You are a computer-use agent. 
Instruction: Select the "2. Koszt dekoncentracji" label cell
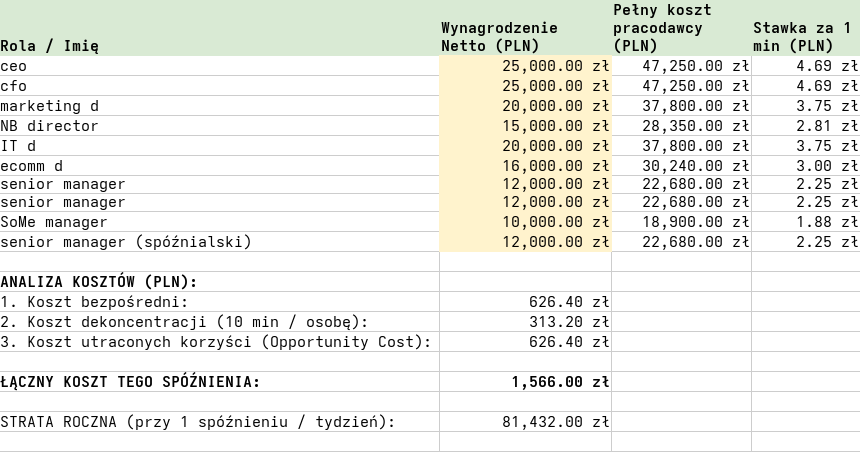185,322
